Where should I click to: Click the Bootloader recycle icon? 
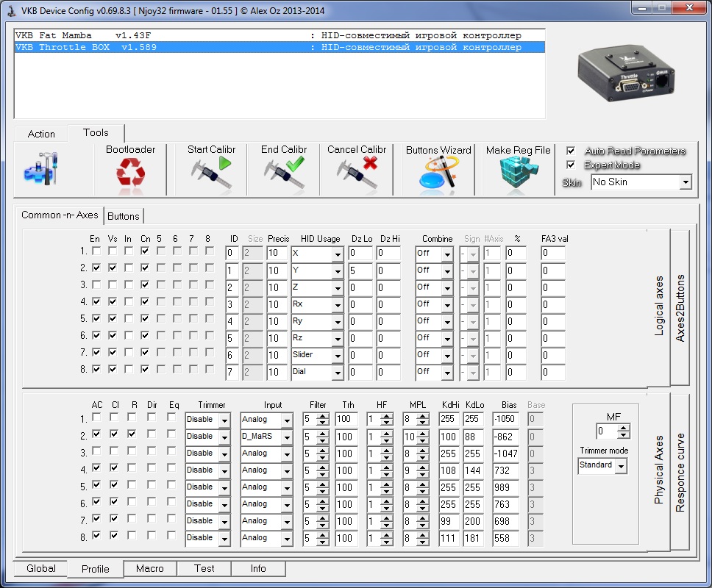coord(130,174)
